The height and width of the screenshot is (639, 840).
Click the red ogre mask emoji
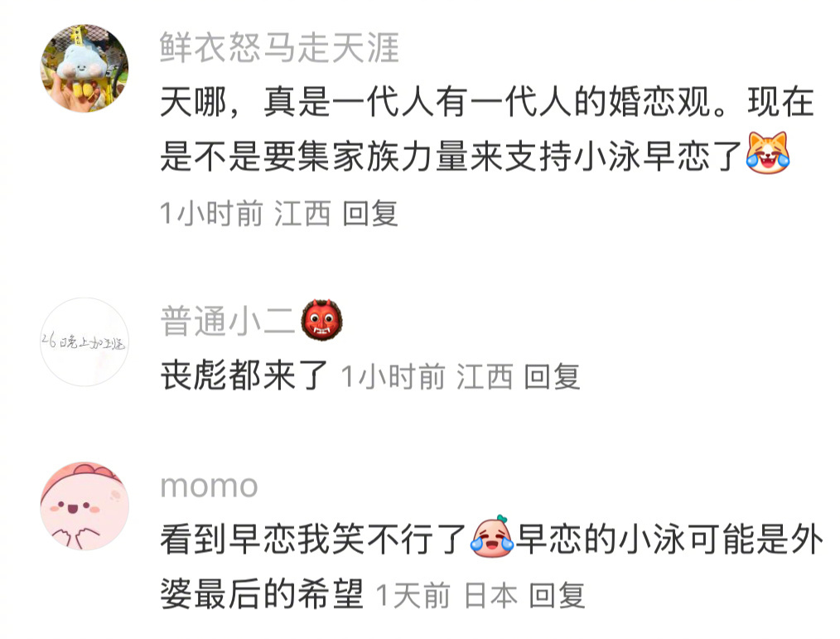click(x=321, y=320)
